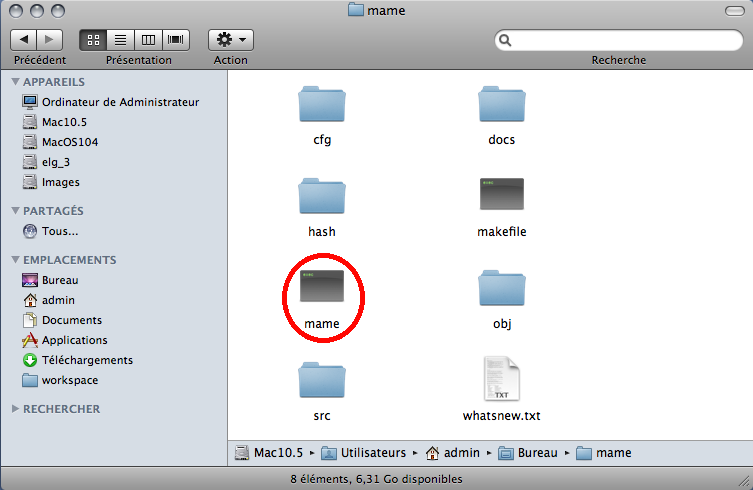Click the toolbar hide pill button
753x490 pixels.
tap(735, 11)
